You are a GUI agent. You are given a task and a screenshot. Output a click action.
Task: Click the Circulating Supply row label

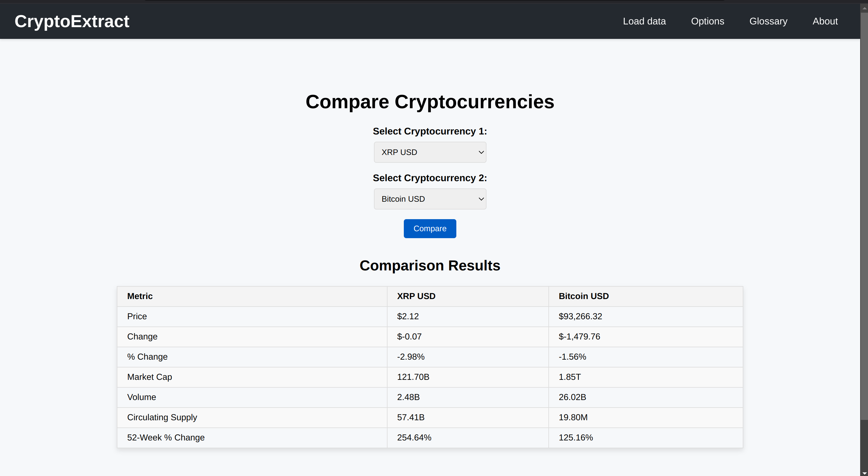point(162,418)
